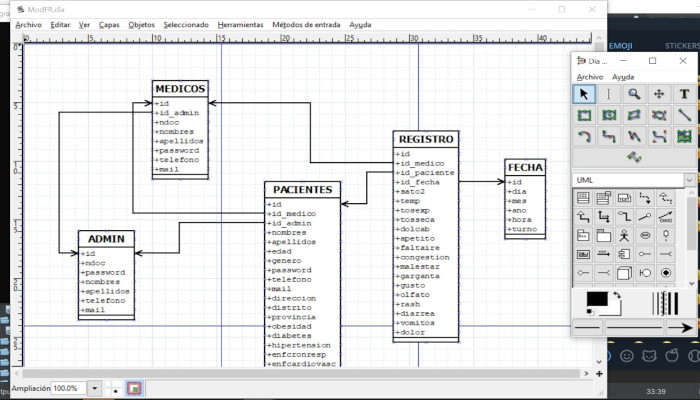The height and width of the screenshot is (400, 700).
Task: Open the Herramientas menu
Action: [x=240, y=23]
